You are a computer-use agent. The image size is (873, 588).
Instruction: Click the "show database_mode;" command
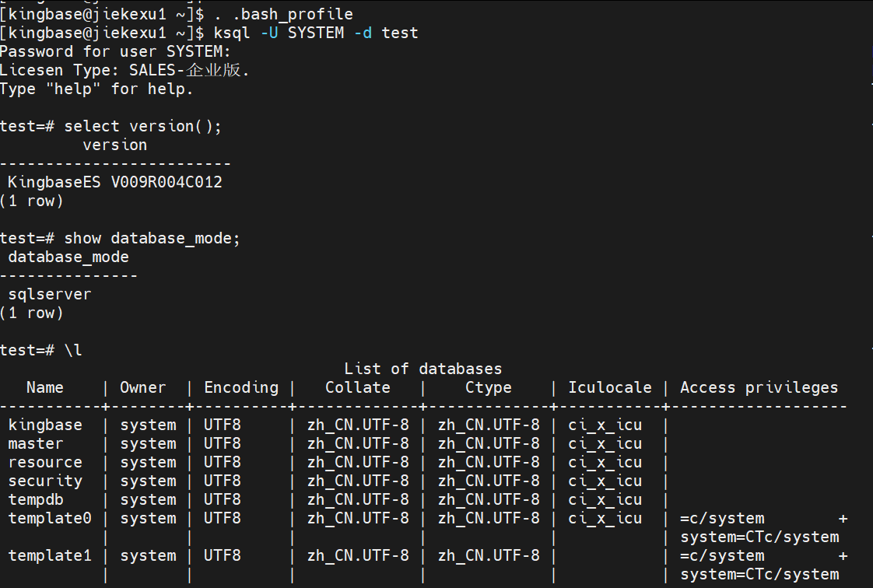[x=153, y=238]
